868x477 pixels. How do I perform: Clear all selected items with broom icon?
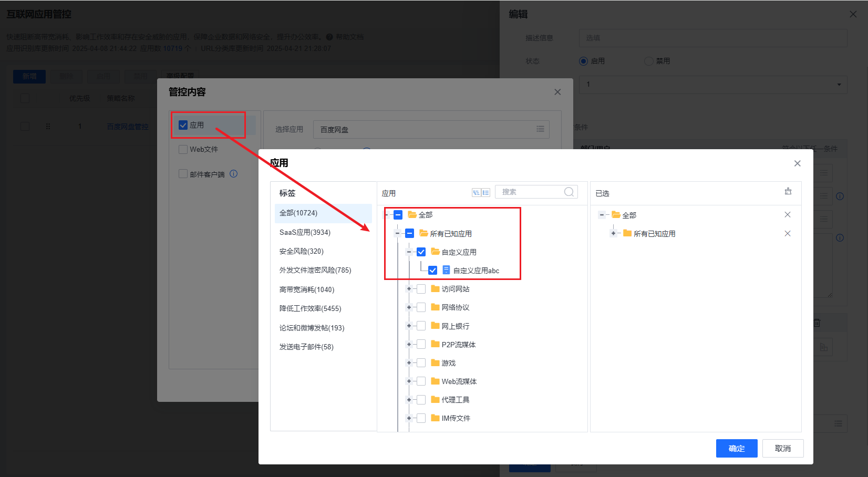(788, 192)
